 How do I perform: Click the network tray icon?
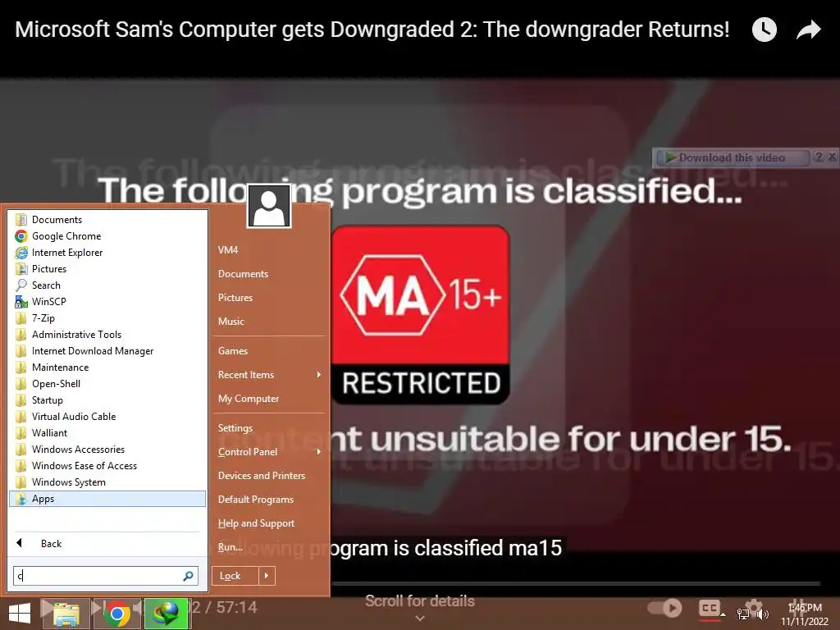click(743, 614)
